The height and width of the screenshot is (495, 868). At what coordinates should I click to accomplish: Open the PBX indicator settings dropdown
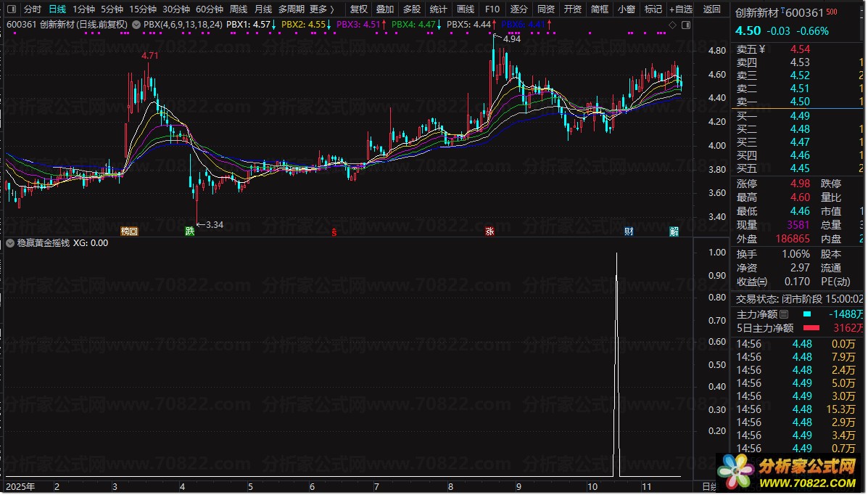(x=137, y=24)
